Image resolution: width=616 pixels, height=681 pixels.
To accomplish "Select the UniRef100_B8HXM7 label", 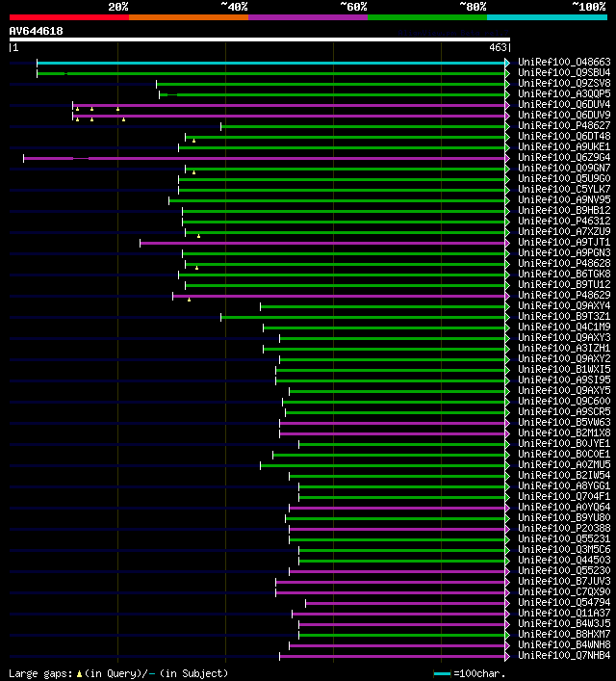I will [x=564, y=635].
